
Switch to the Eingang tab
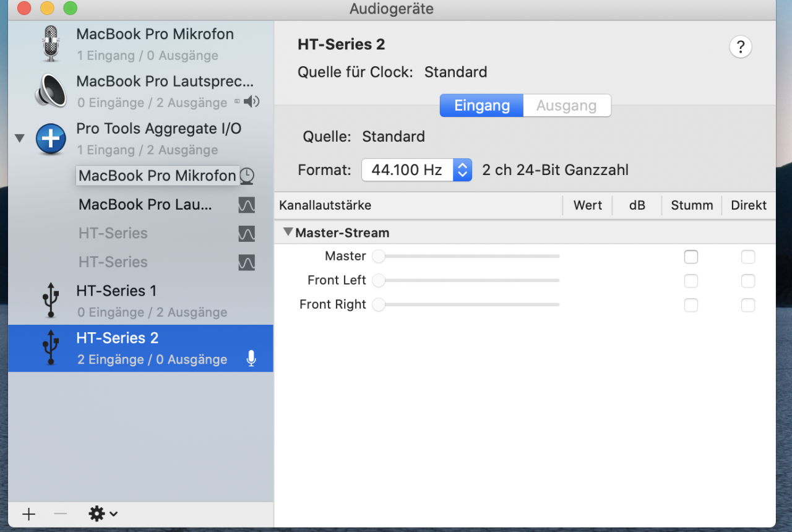tap(482, 106)
